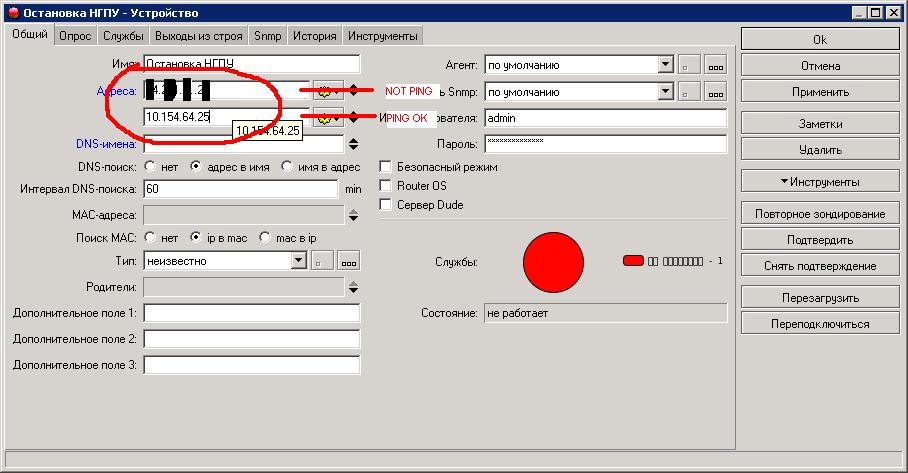The image size is (908, 473).
Task: Click the ellipsis button next to Snmp profile
Action: (716, 91)
